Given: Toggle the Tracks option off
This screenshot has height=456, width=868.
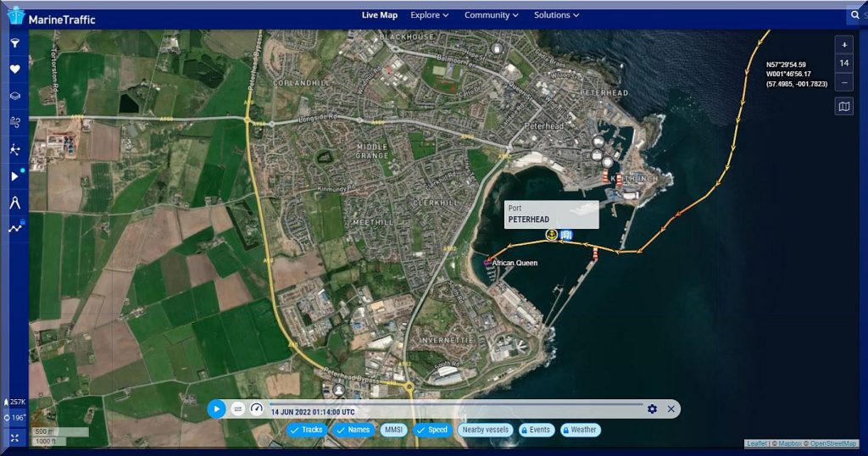Looking at the screenshot, I should (305, 430).
